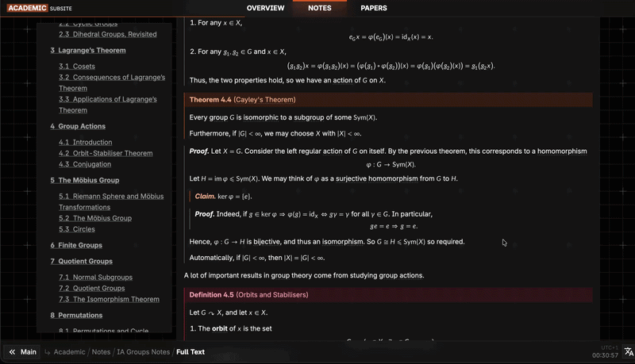635x364 pixels.
Task: Open 5.3 Circles in sidebar
Action: [x=76, y=229]
